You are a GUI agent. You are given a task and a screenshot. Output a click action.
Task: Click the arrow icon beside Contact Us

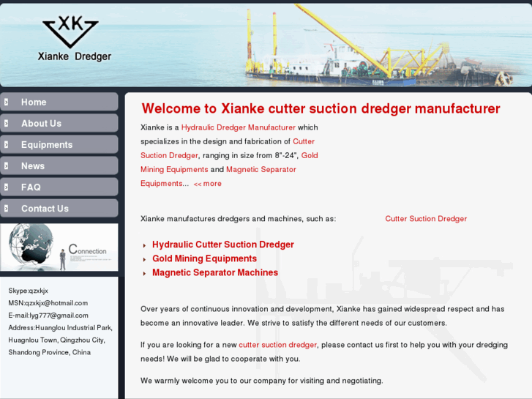tap(6, 208)
